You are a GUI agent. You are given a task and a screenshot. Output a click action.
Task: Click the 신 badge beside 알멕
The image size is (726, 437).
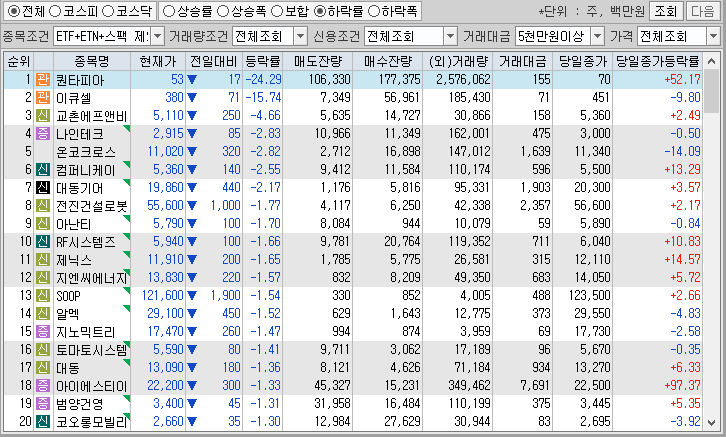(x=43, y=313)
